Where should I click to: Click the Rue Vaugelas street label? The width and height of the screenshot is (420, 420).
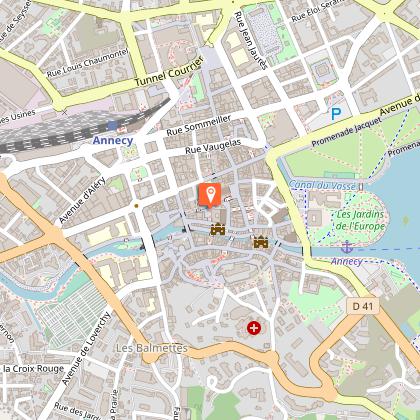[x=213, y=147]
